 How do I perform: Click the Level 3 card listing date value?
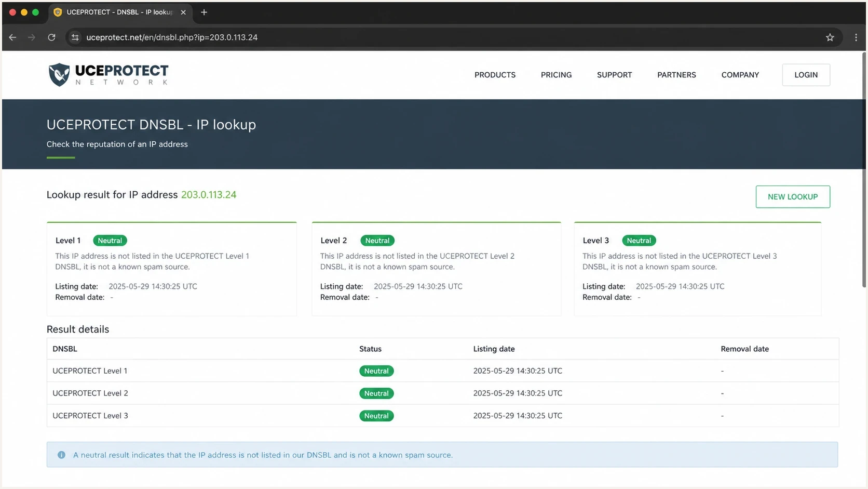(680, 286)
